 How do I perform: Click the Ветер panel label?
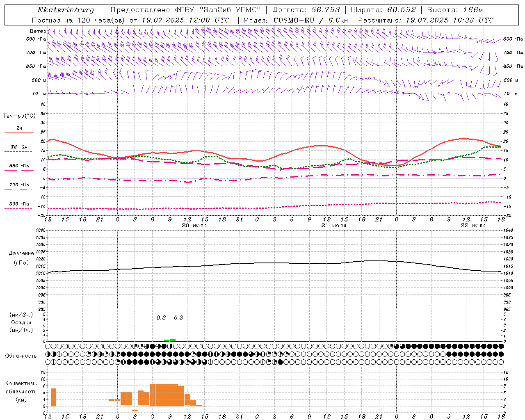(38, 31)
